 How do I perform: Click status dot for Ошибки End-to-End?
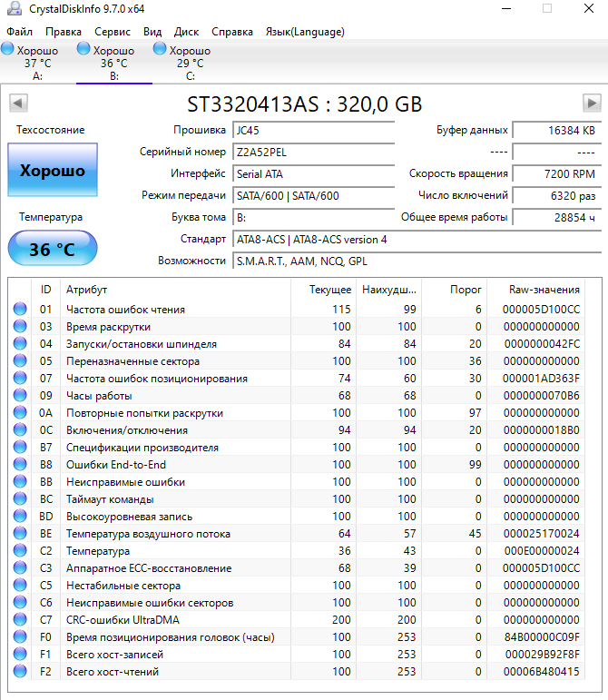tap(20, 464)
